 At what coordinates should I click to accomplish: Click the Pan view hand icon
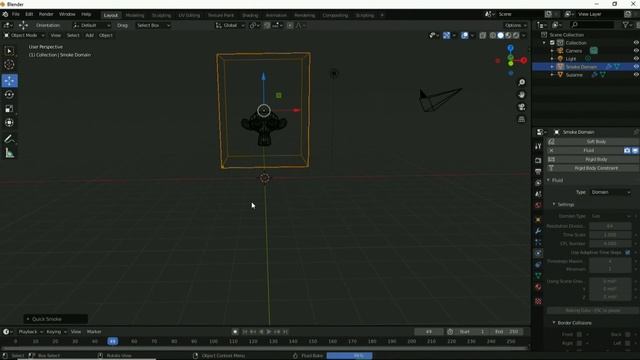(522, 95)
